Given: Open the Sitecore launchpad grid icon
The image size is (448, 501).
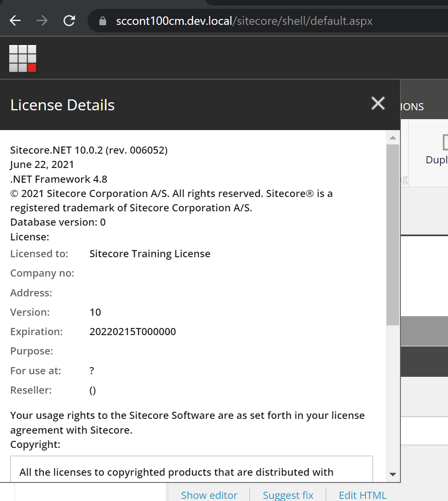Looking at the screenshot, I should 23,59.
